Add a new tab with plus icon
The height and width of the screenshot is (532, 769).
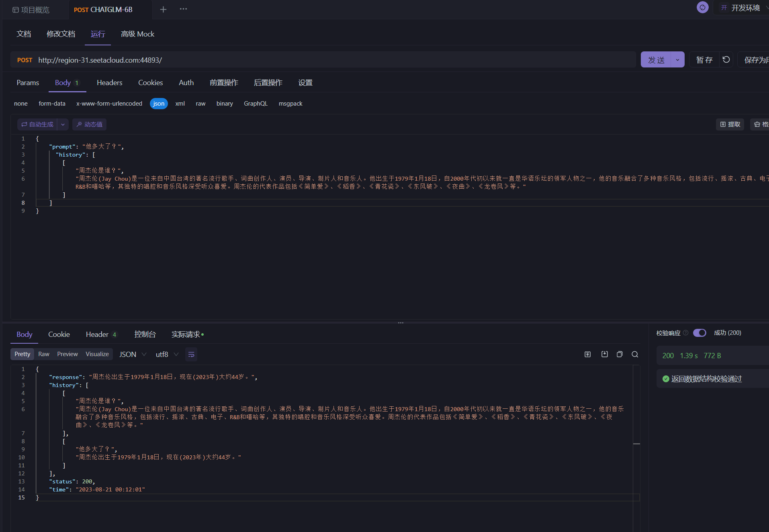(163, 9)
